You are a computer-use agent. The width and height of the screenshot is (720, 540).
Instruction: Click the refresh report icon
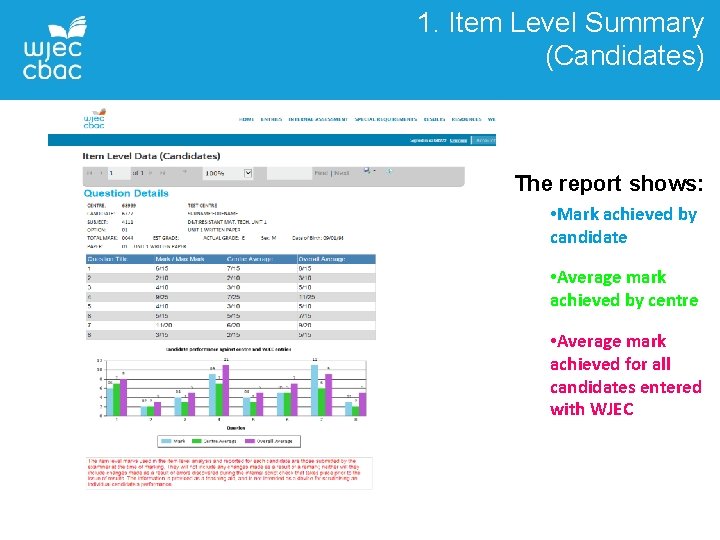click(388, 171)
